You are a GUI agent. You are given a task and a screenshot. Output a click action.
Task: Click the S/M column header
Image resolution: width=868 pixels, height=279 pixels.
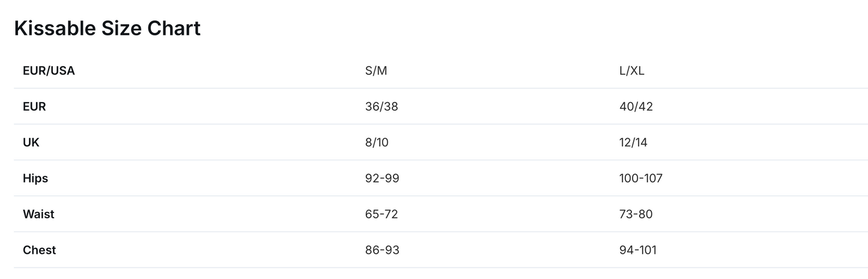[x=376, y=71]
